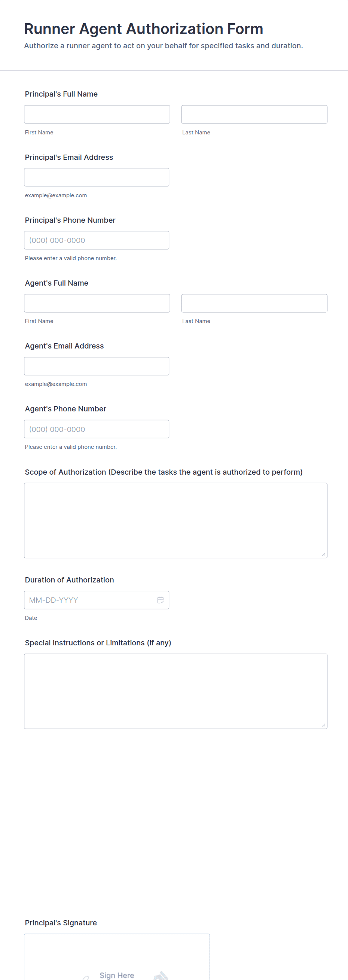The image size is (348, 980).
Task: Click the Agent's Full Name label
Action: 57,283
